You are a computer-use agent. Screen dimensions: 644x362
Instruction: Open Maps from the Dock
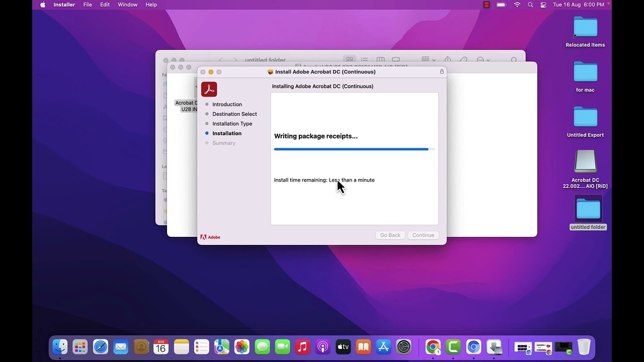(x=221, y=346)
